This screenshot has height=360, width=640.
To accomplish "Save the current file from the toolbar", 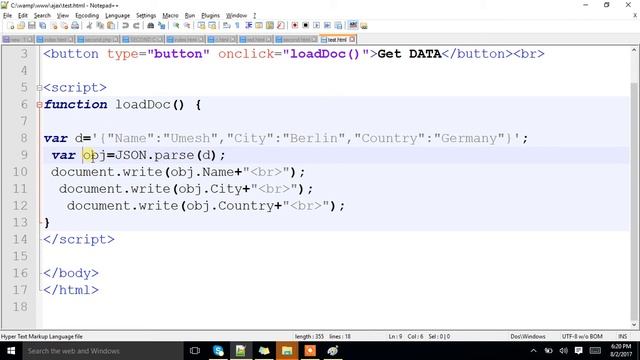I will 32,25.
